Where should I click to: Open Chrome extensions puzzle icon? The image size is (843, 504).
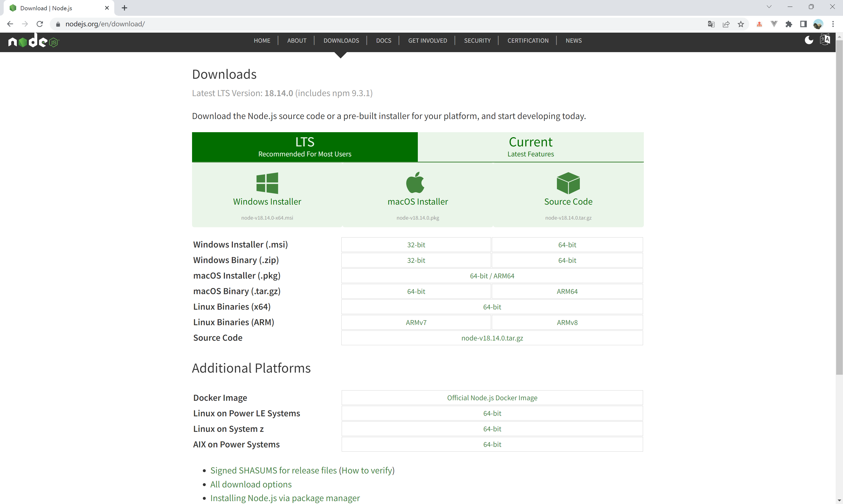click(789, 24)
